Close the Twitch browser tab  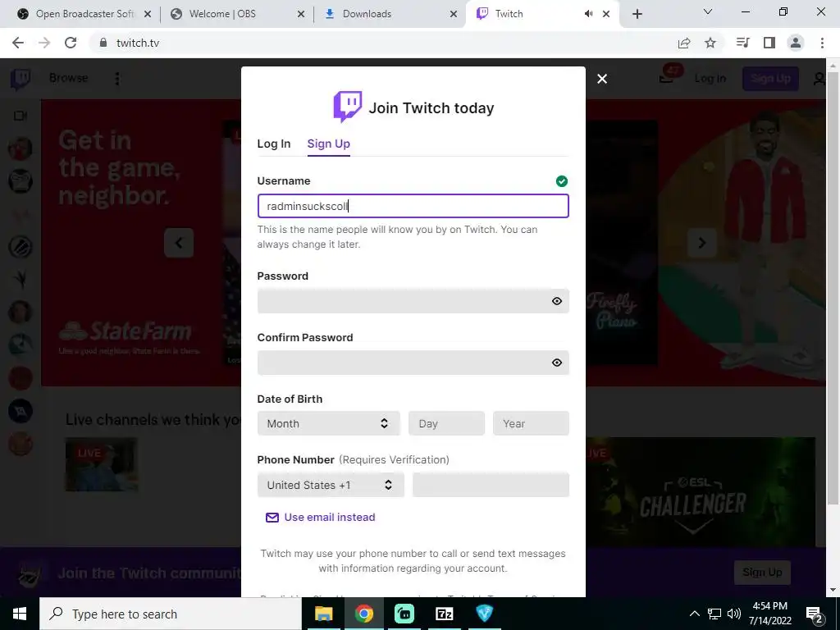point(606,14)
